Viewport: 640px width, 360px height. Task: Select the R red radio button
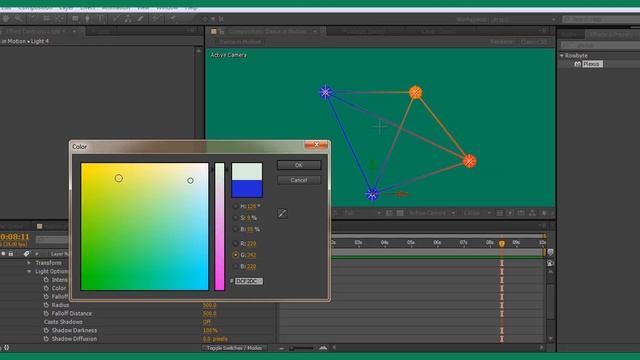[236, 244]
